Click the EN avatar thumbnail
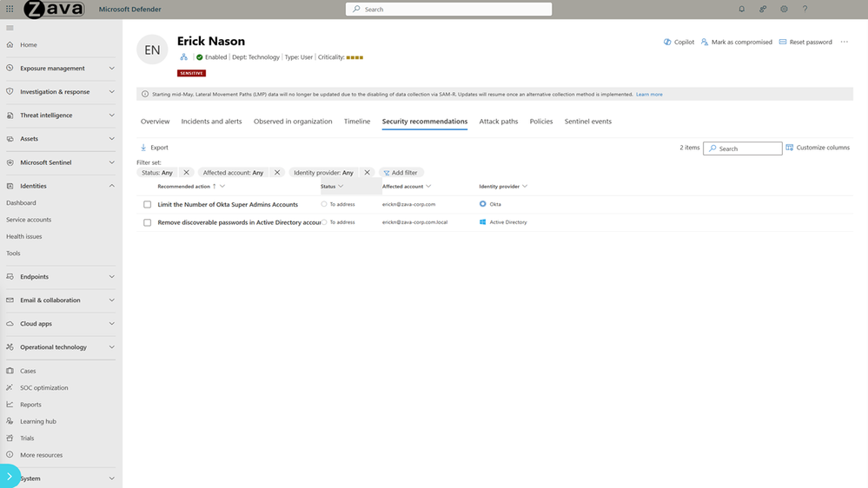This screenshot has width=868, height=488. point(152,49)
